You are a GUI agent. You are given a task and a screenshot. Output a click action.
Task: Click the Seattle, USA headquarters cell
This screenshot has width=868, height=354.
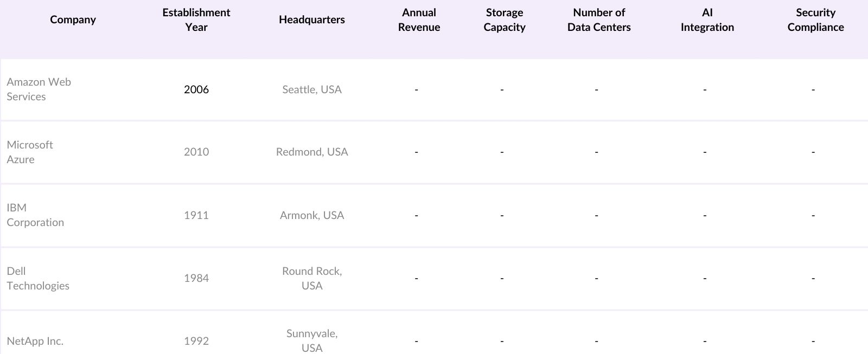312,89
